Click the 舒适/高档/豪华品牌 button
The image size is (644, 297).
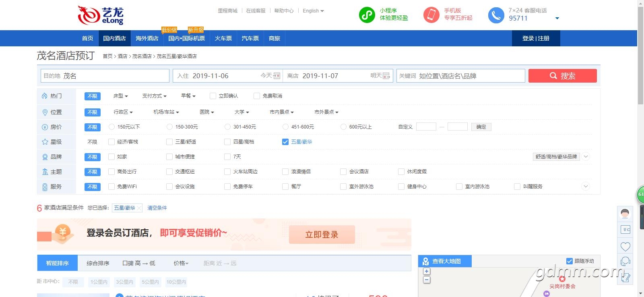click(556, 157)
